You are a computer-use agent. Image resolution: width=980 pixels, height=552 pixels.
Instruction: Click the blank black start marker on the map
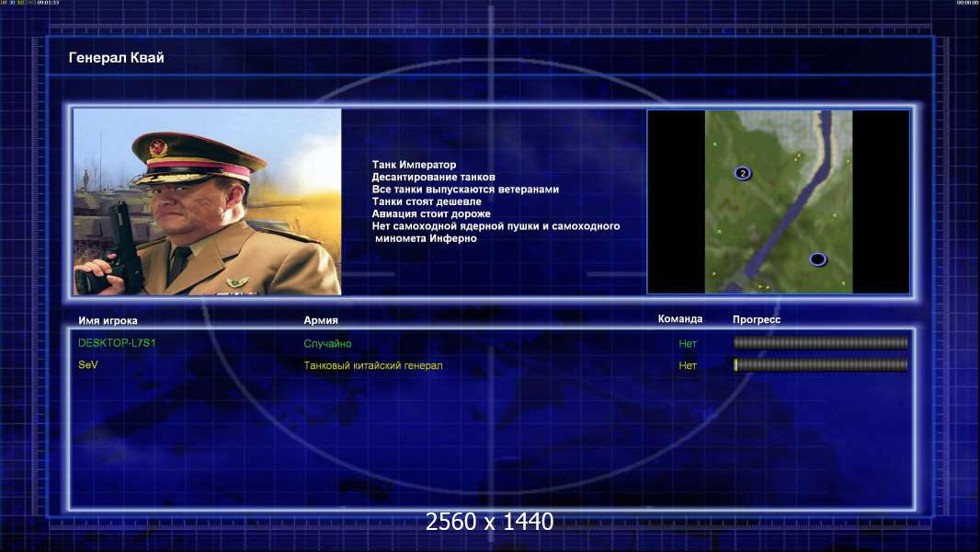pyautogui.click(x=817, y=259)
